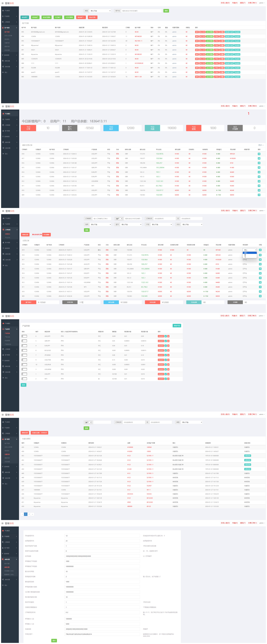Click the 开始提现时间 input field
This screenshot has height=644, width=267.
tap(102, 536)
